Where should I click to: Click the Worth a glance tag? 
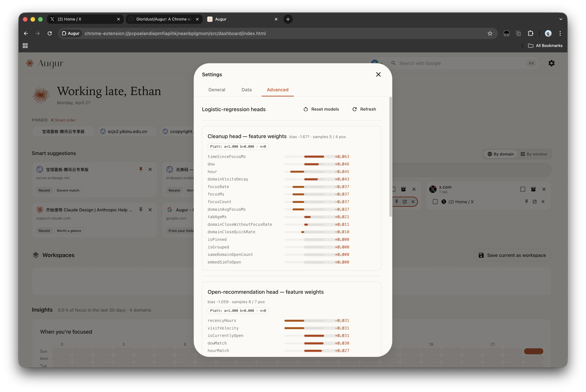[x=69, y=231]
